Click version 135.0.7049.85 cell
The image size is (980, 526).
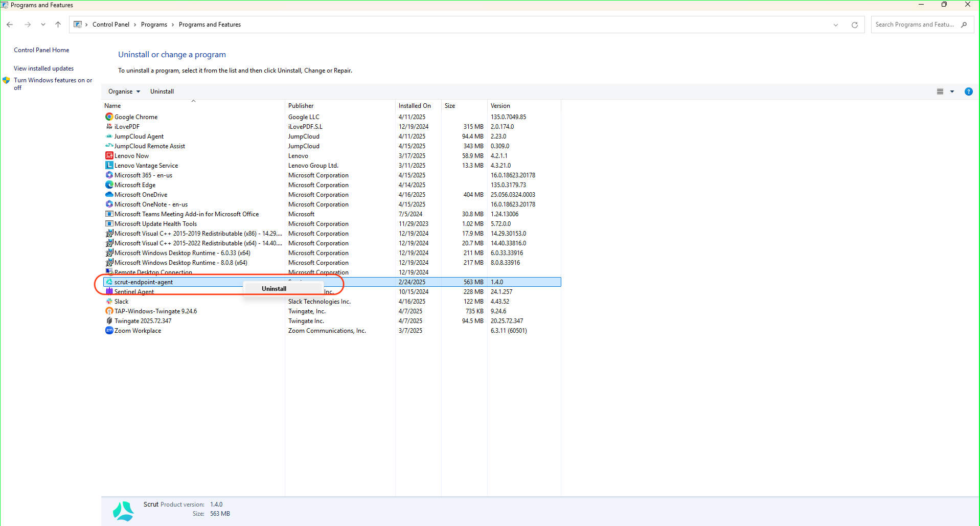click(508, 117)
